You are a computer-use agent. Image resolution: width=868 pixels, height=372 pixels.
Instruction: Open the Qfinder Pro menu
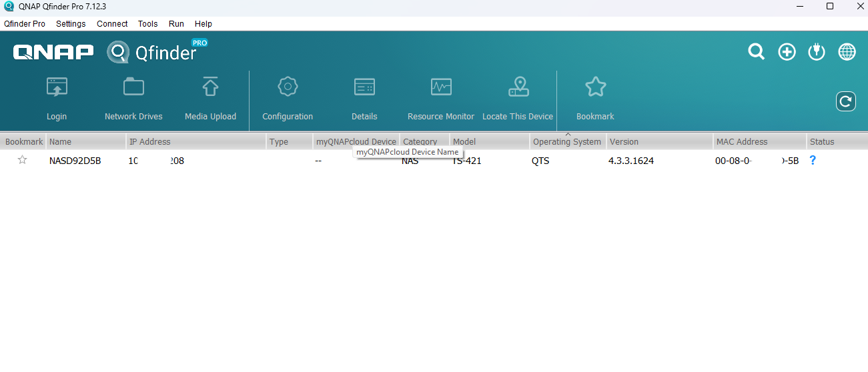tap(25, 23)
